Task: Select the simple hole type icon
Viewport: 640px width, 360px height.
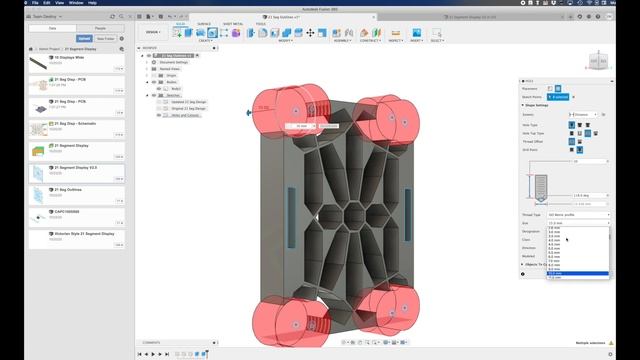Action: point(571,125)
